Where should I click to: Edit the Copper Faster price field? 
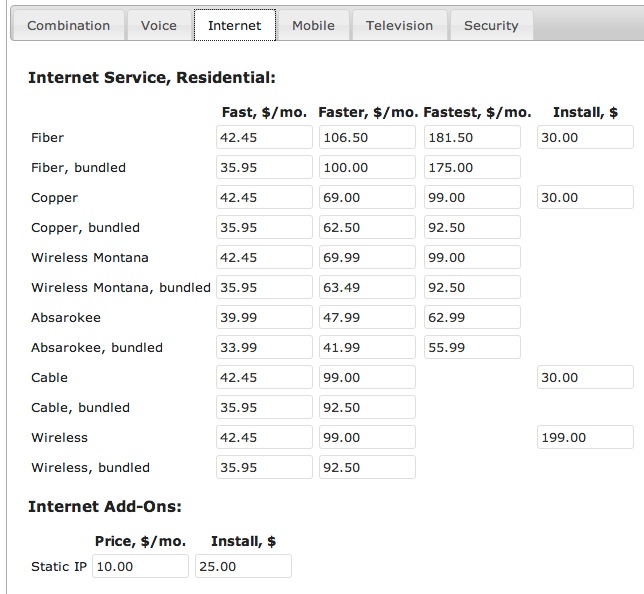pos(367,198)
